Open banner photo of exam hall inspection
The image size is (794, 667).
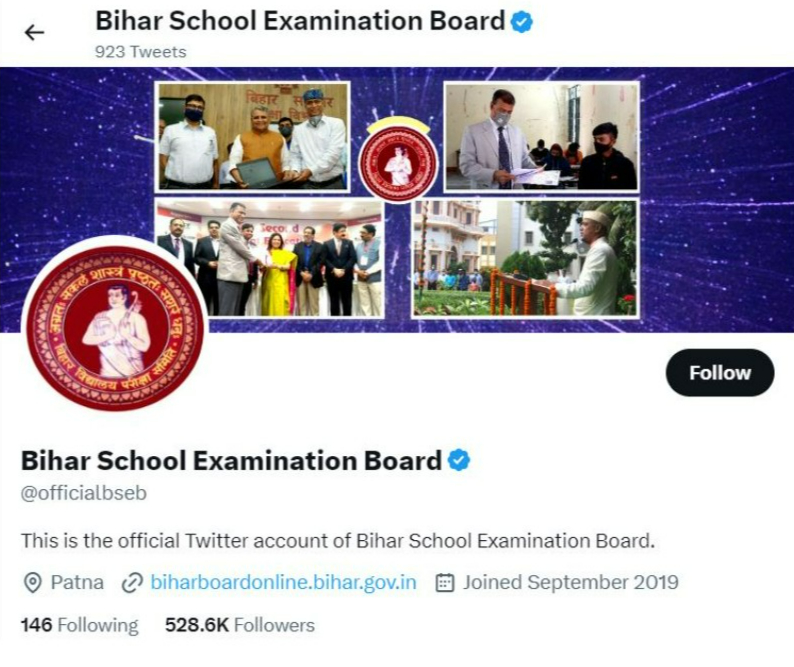[541, 137]
